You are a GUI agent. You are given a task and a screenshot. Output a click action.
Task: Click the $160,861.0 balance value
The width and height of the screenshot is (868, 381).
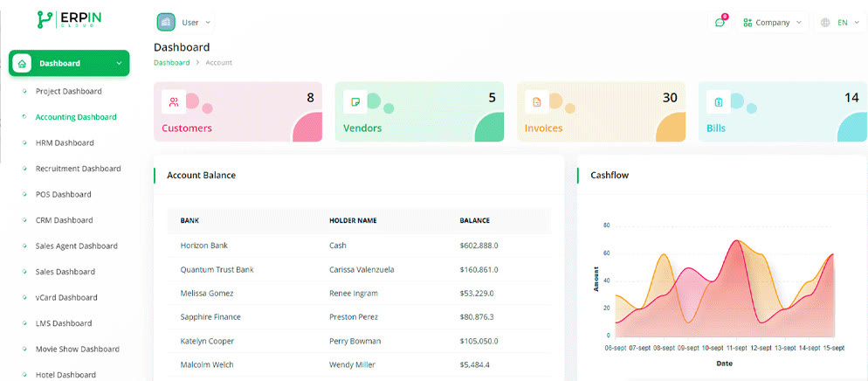click(x=479, y=270)
